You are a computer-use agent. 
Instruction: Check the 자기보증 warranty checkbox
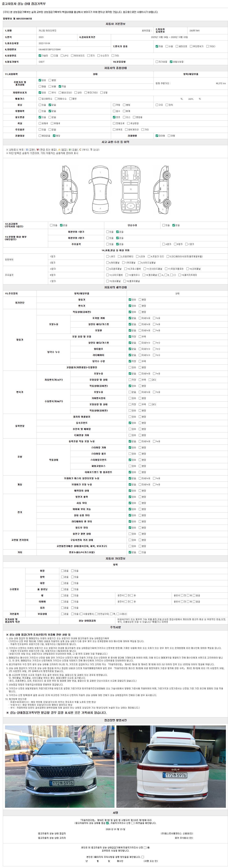(157, 62)
